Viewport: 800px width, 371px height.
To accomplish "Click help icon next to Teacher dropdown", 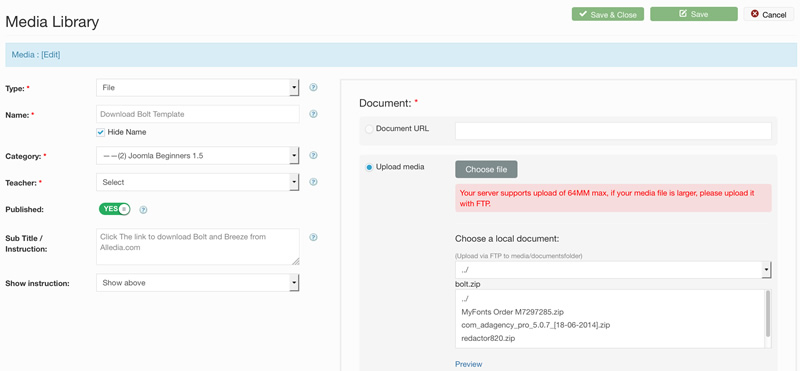I will (314, 182).
